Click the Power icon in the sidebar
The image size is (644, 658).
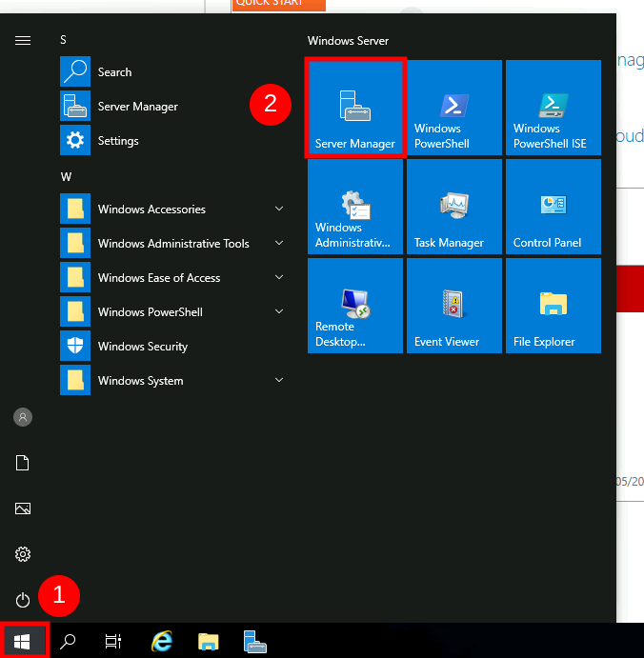click(23, 600)
